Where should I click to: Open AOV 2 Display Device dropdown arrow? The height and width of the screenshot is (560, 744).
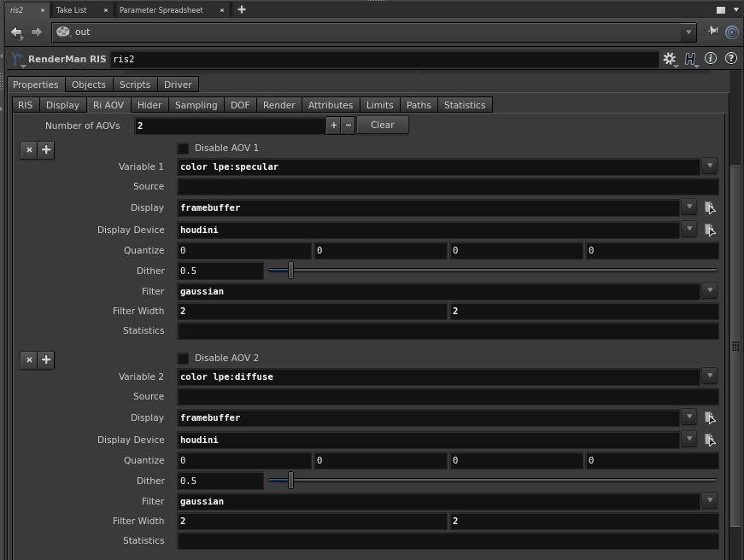click(689, 439)
